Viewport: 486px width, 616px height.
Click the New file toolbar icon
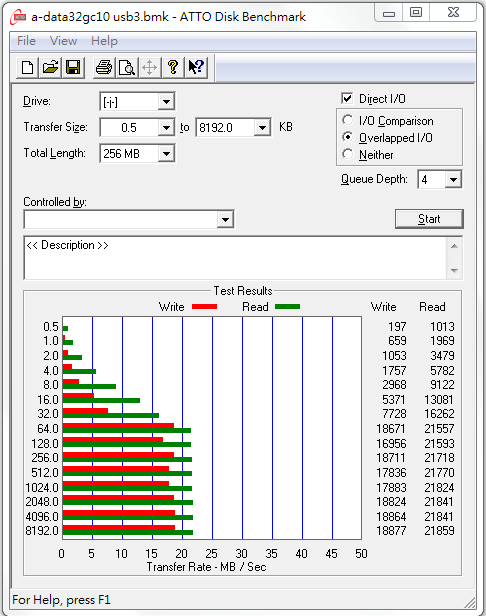pos(27,67)
